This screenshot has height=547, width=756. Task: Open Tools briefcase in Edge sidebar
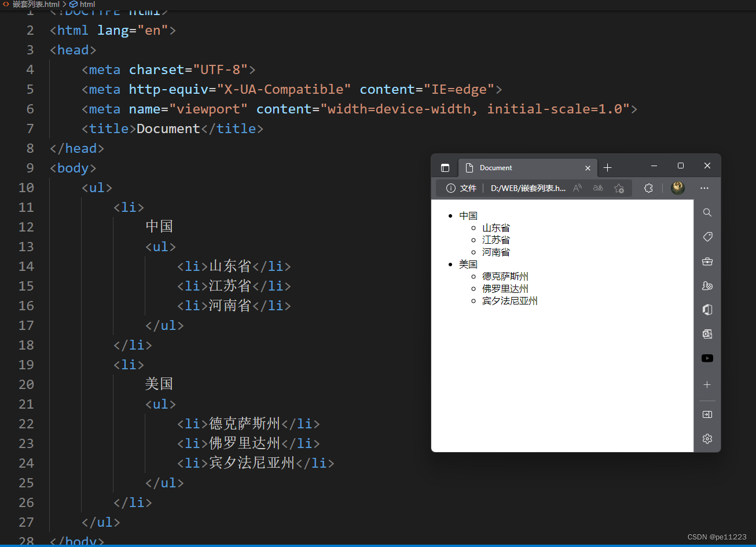coord(707,261)
